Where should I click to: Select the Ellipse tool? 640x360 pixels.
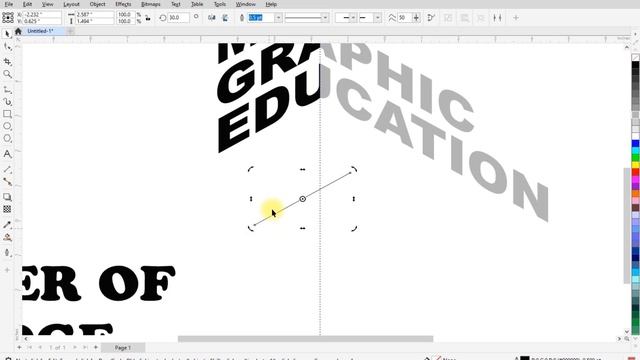pyautogui.click(x=7, y=126)
